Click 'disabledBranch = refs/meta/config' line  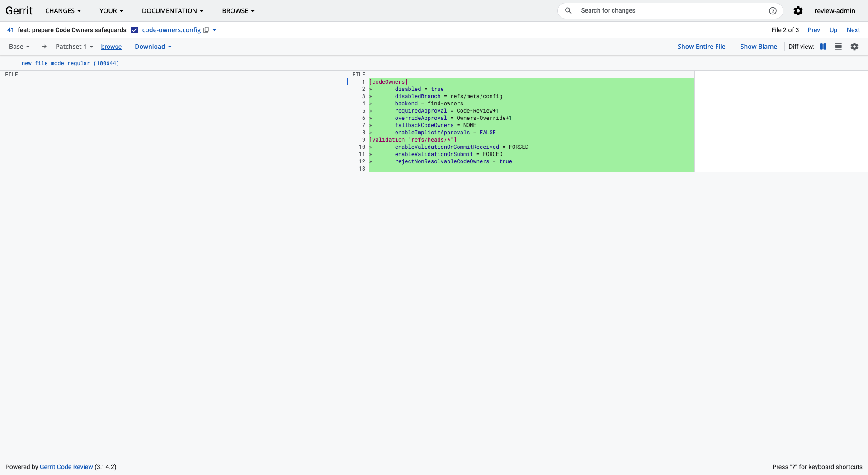(x=532, y=96)
